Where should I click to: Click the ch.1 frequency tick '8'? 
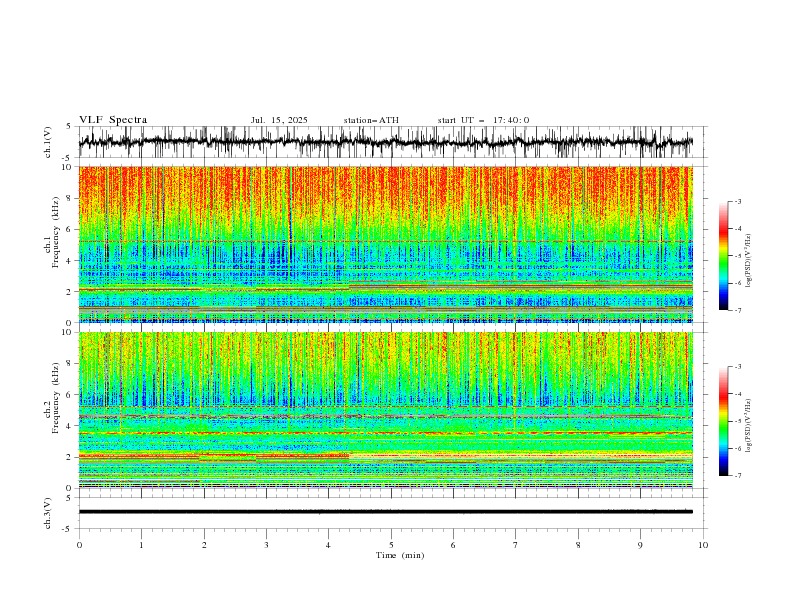pos(69,198)
